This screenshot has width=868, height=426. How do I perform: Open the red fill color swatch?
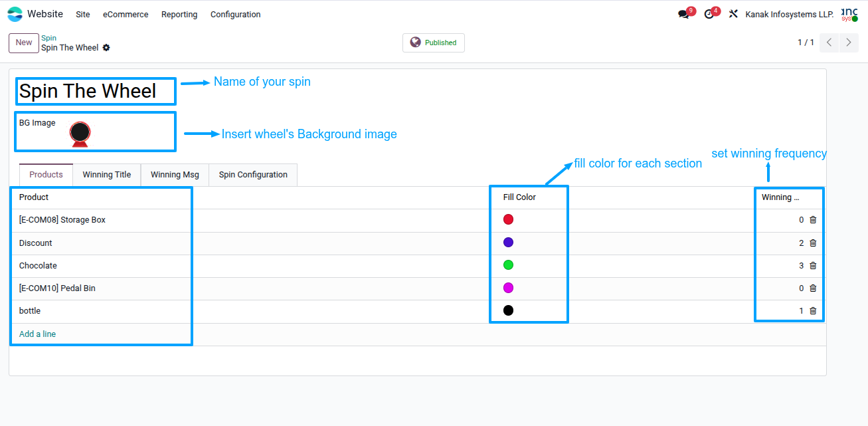pyautogui.click(x=508, y=219)
